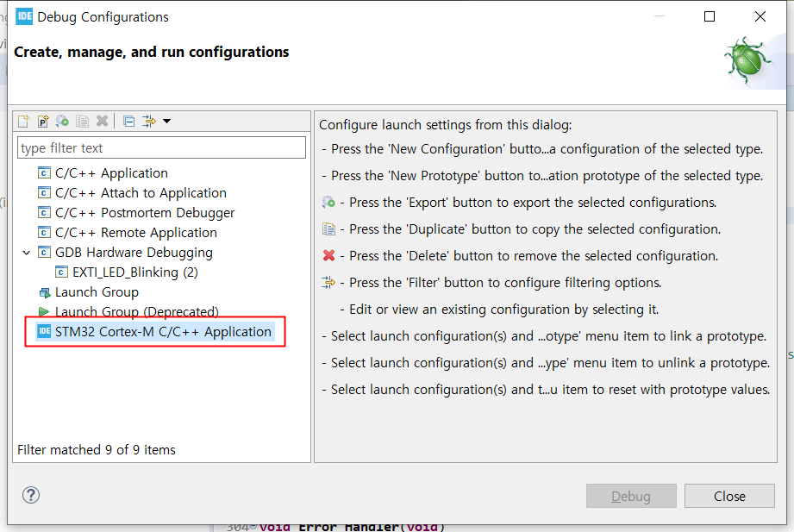
Task: Click 'Filter matched 9 of 9 items' text
Action: click(x=97, y=450)
